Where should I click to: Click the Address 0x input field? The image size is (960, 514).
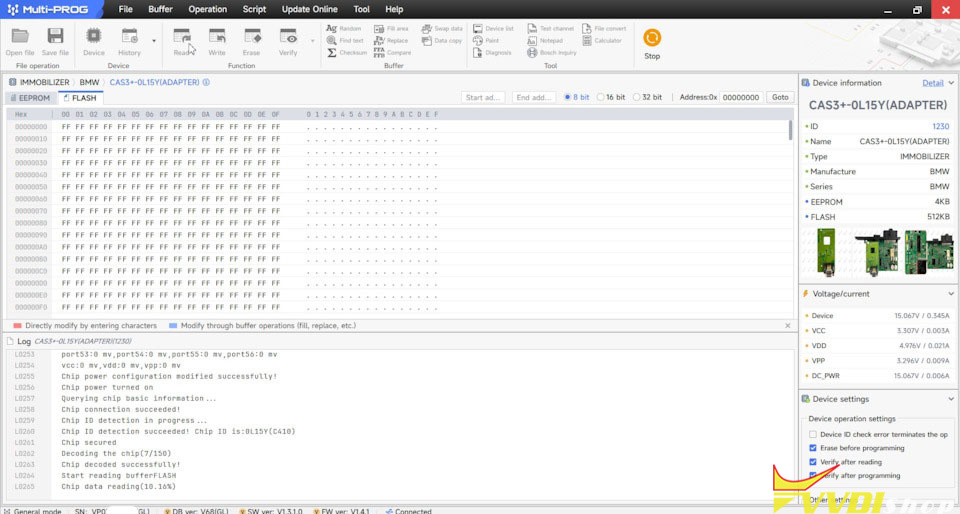click(x=741, y=97)
